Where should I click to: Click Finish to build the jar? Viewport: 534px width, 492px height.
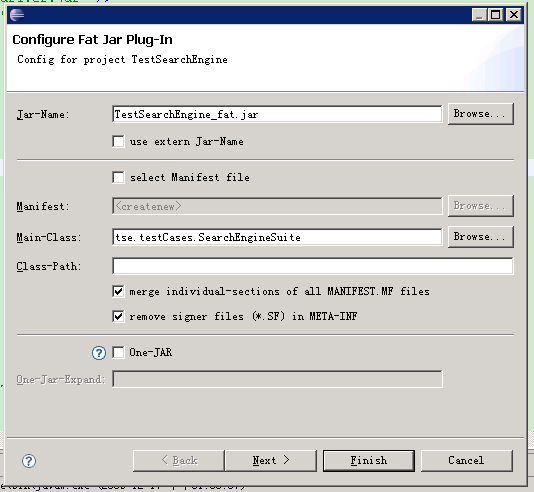coord(369,461)
